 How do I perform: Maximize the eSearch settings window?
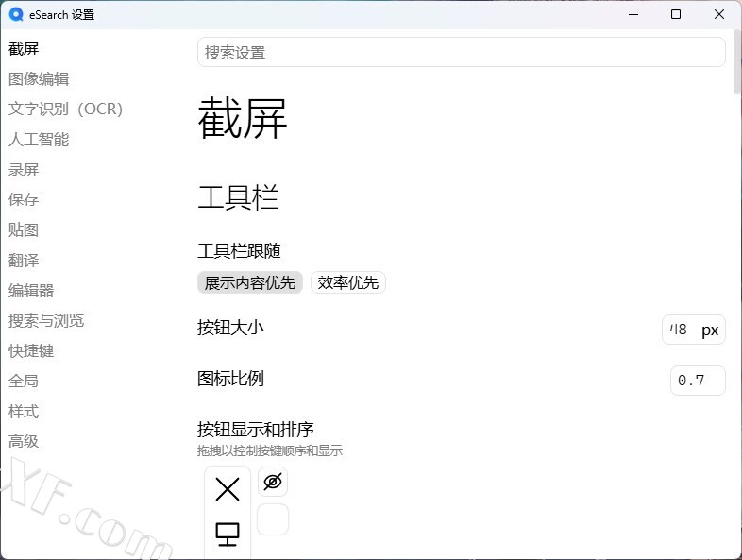[676, 14]
